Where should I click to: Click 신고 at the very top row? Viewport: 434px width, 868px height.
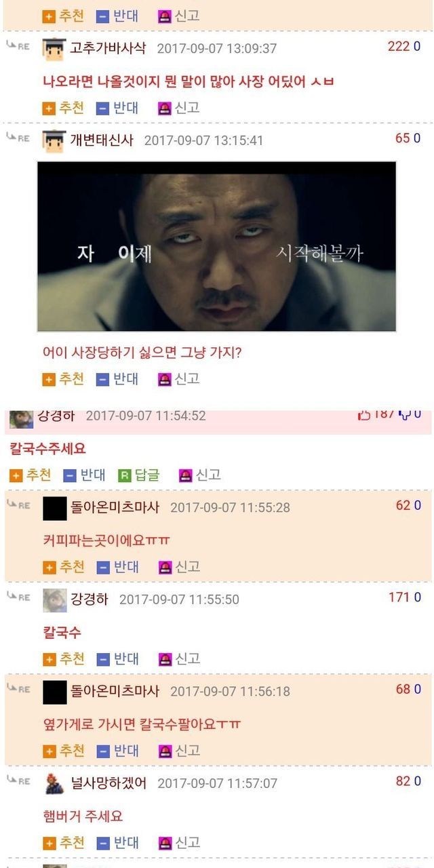click(x=178, y=15)
